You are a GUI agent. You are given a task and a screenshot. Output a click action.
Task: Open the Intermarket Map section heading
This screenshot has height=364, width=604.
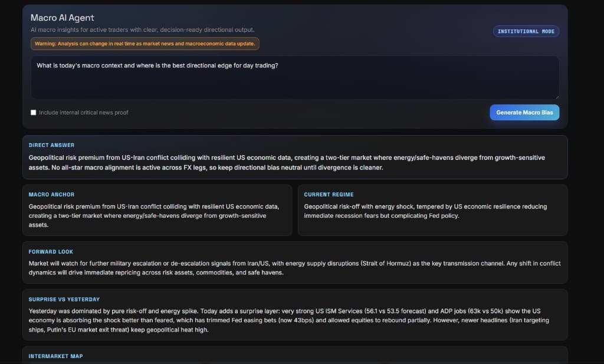pos(56,356)
